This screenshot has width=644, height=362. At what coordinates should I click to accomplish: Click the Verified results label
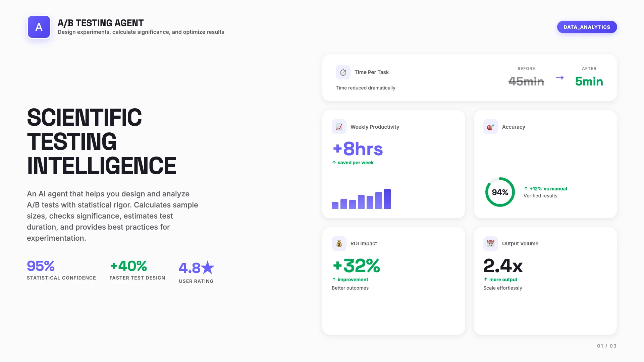tap(540, 196)
